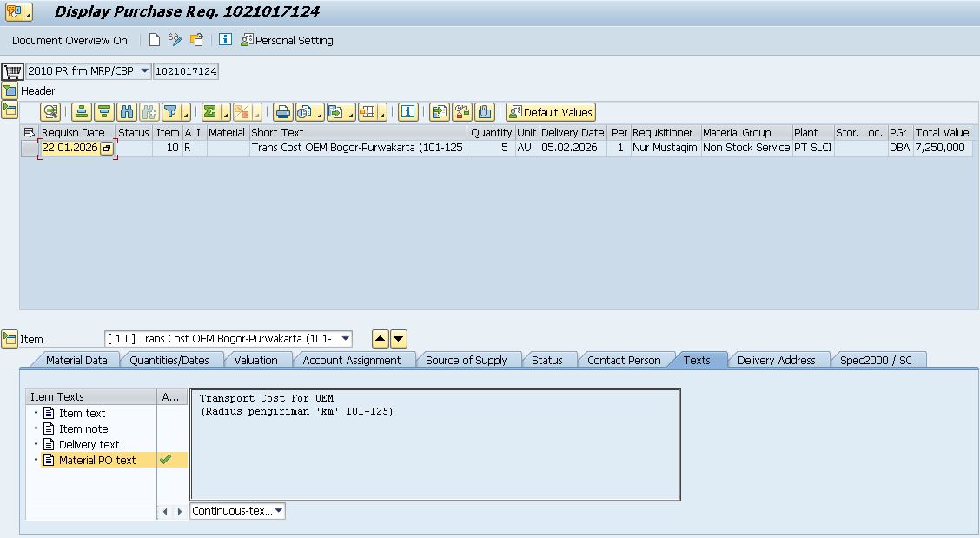Open the item selector dropdown for item 10

coord(346,339)
